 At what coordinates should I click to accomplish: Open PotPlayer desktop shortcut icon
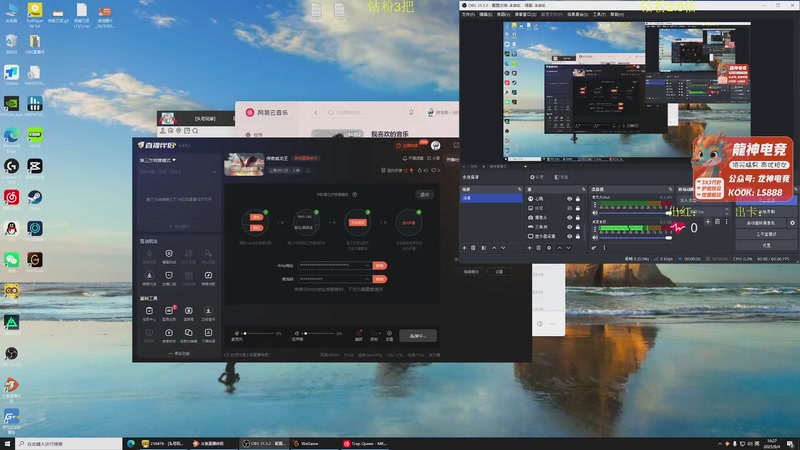pyautogui.click(x=35, y=9)
